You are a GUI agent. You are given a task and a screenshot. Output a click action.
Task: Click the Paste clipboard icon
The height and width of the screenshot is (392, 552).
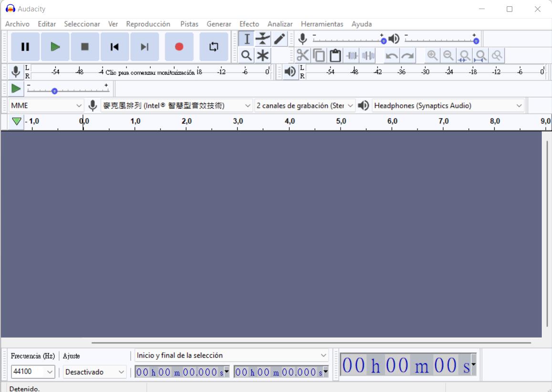tap(335, 56)
